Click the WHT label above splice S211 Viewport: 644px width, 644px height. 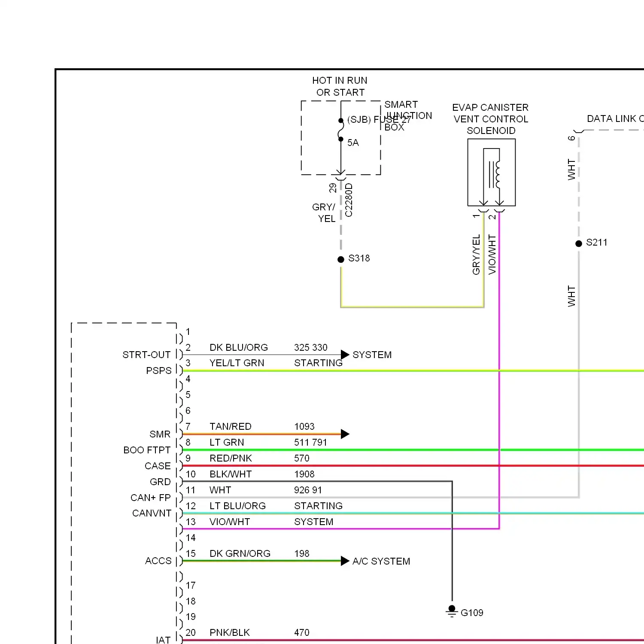(571, 169)
